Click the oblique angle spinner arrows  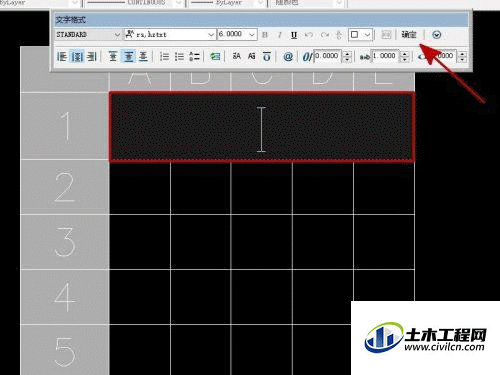coord(347,56)
